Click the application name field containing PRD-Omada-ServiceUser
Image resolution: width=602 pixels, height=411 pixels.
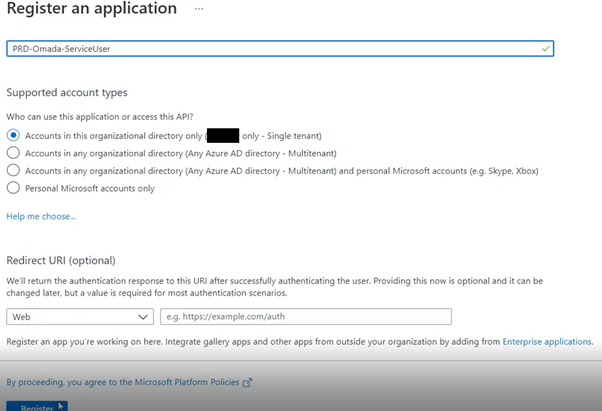coord(280,49)
